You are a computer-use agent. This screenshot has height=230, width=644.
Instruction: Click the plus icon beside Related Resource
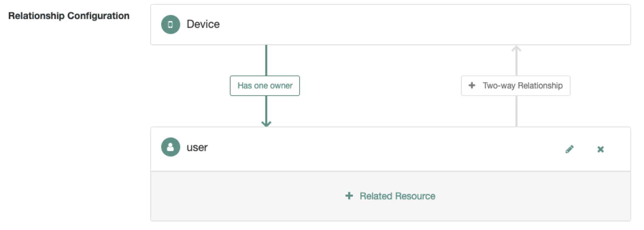(349, 196)
